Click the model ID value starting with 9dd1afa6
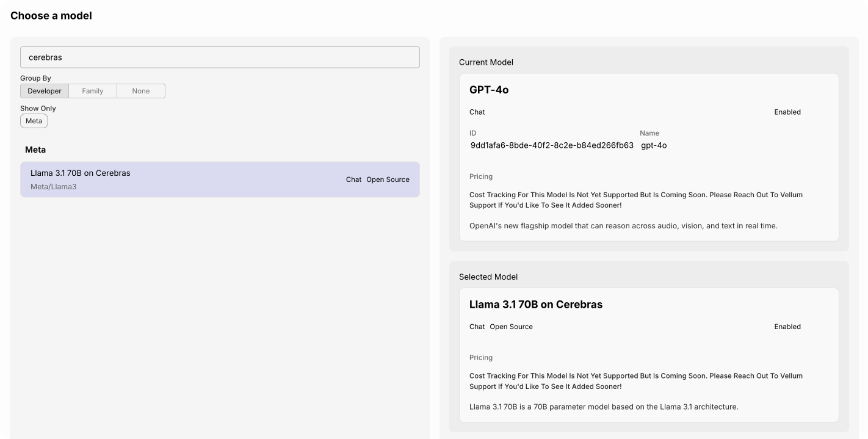Screen dimensions: 868x439 tap(552, 145)
